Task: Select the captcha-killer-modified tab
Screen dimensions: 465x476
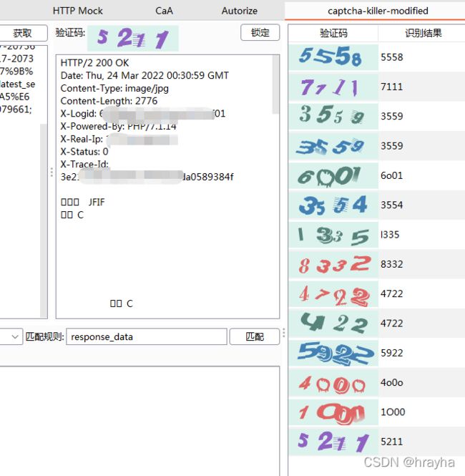Action: [x=378, y=11]
